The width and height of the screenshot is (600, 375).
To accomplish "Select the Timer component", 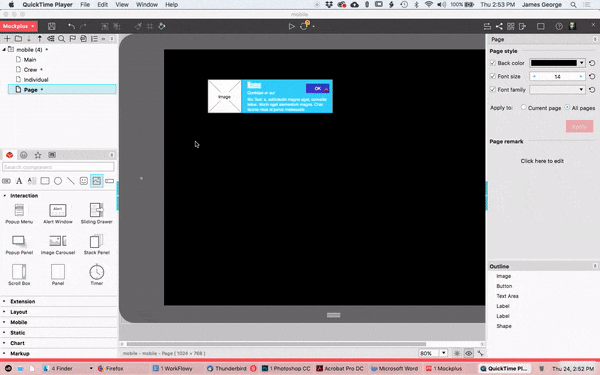I will 97,275.
